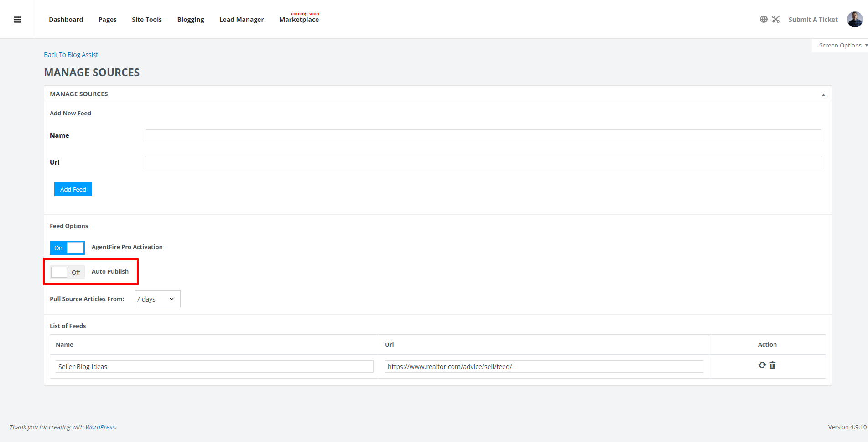Open the Pages menu

click(108, 20)
